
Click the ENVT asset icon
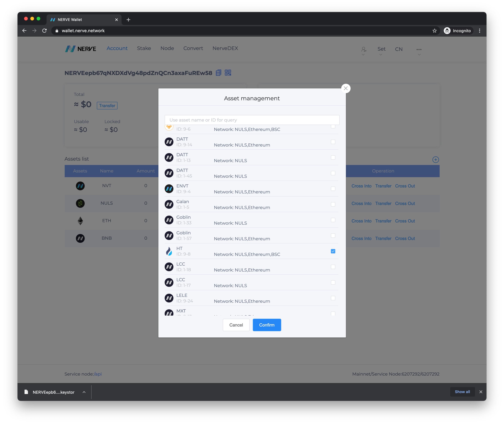169,189
